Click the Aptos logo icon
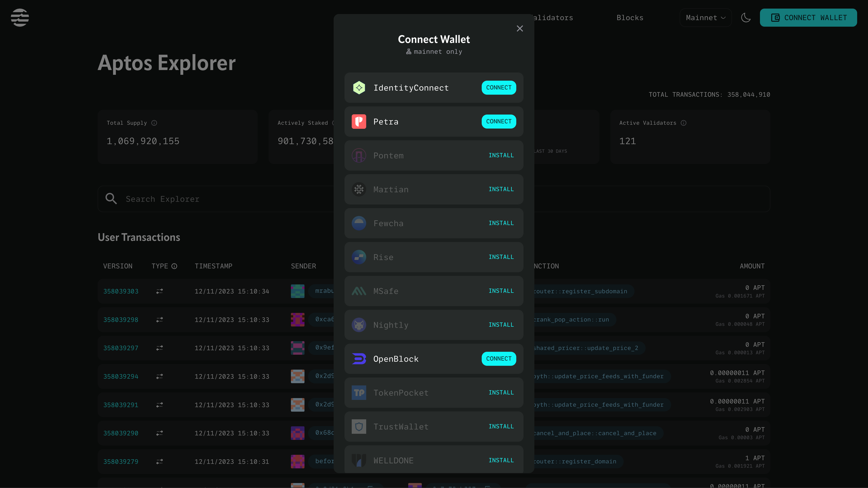 point(19,18)
